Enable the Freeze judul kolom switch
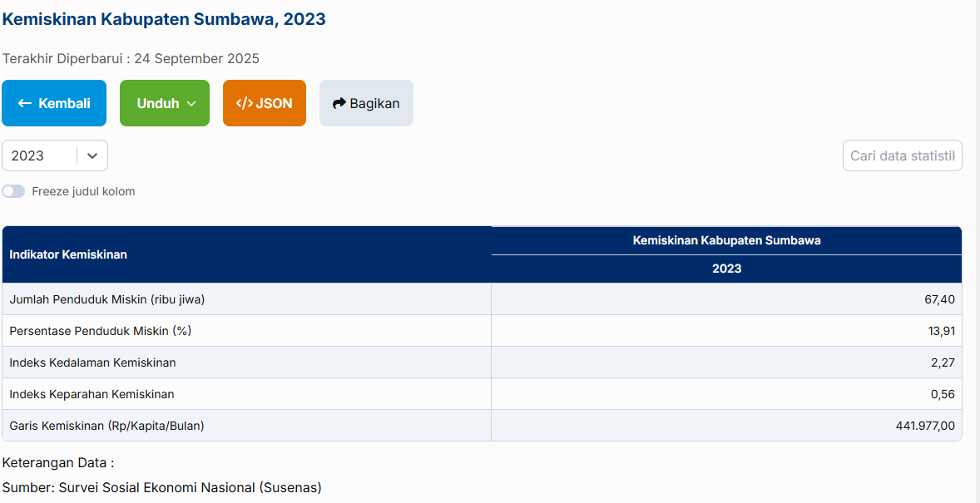Screen dimensions: 980x503 coord(13,191)
